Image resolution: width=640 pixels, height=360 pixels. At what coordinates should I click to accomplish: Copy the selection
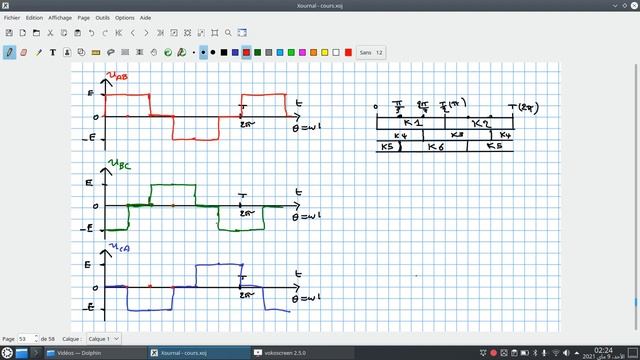64,33
